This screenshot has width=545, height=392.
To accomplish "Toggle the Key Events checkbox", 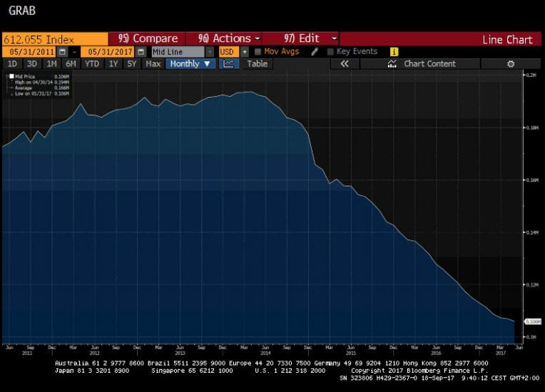I will coord(330,52).
